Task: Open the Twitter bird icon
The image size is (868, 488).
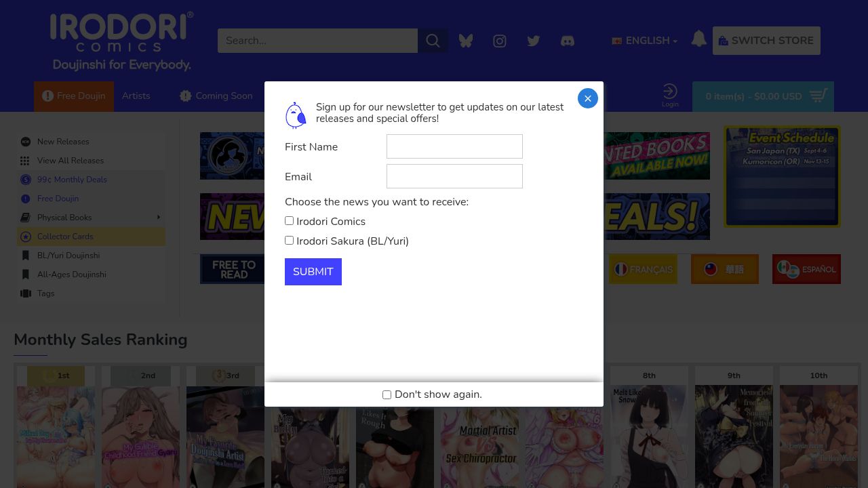Action: 534,41
